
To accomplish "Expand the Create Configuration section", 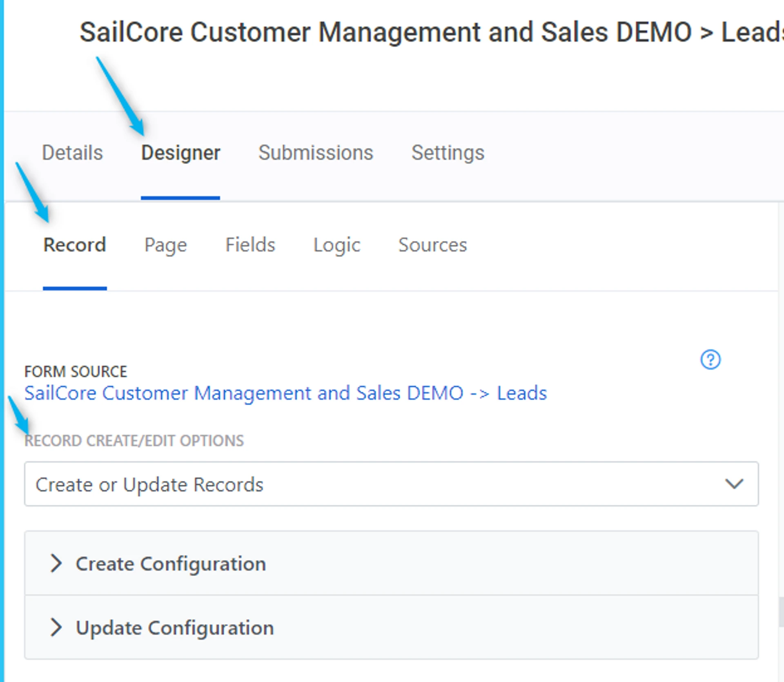I will (x=171, y=564).
